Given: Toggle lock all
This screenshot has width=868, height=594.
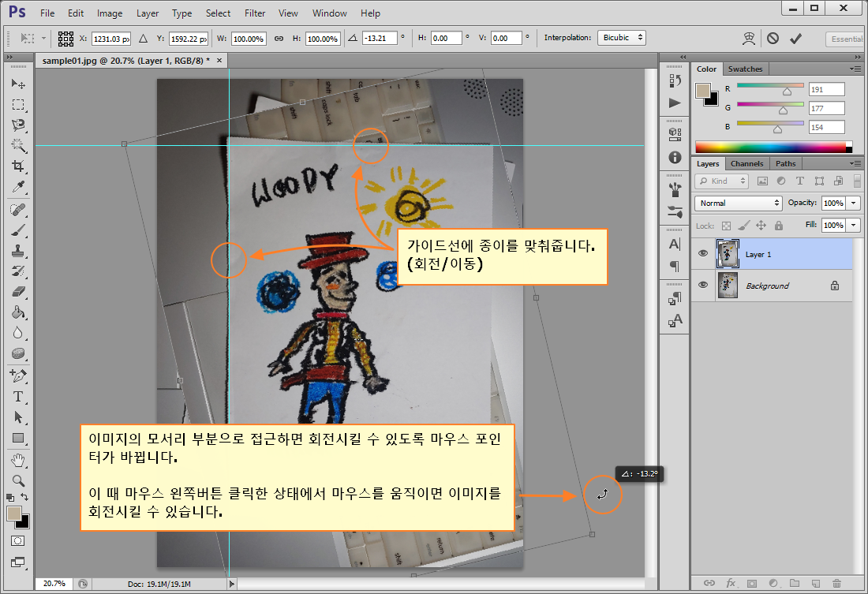Looking at the screenshot, I should [x=779, y=226].
